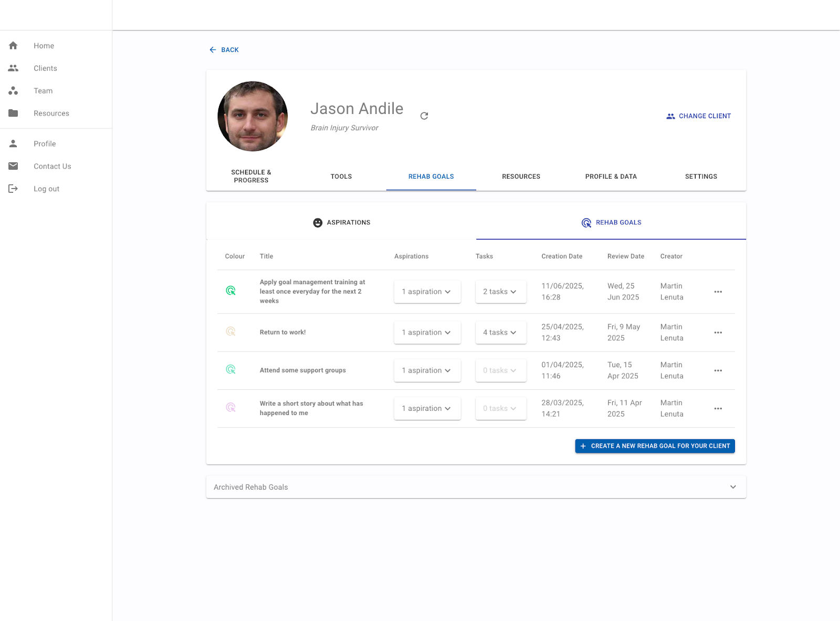Click the 'Attend some support groups' title
The image size is (840, 621).
pos(303,370)
